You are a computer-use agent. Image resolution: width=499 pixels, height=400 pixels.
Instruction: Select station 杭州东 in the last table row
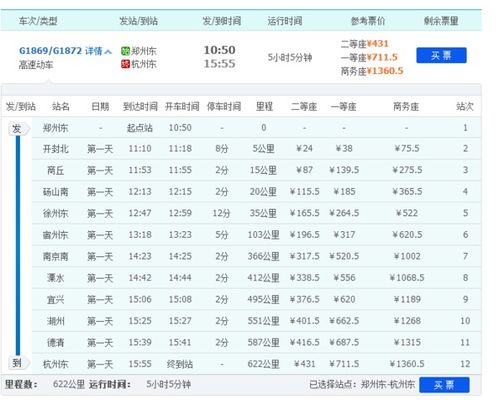[x=55, y=364]
